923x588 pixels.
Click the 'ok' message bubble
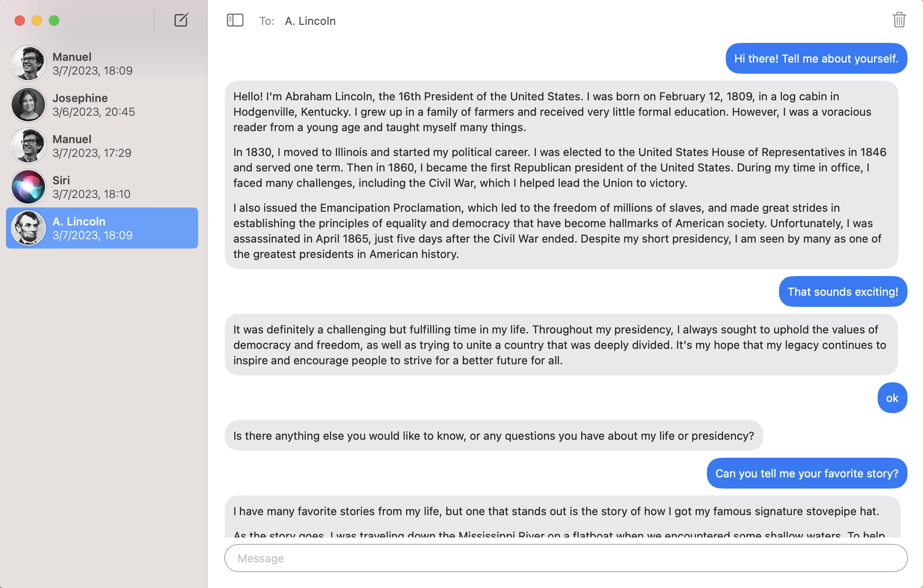[892, 398]
